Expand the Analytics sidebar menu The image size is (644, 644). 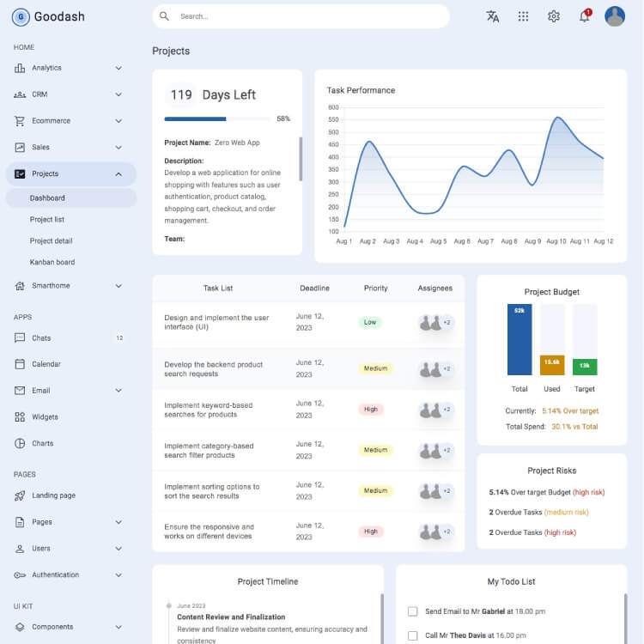[x=118, y=68]
